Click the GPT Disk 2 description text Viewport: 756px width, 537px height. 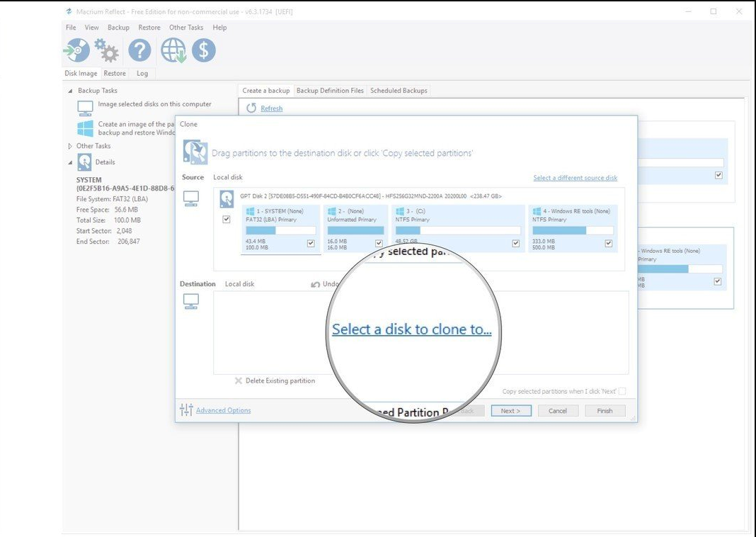[x=371, y=196]
